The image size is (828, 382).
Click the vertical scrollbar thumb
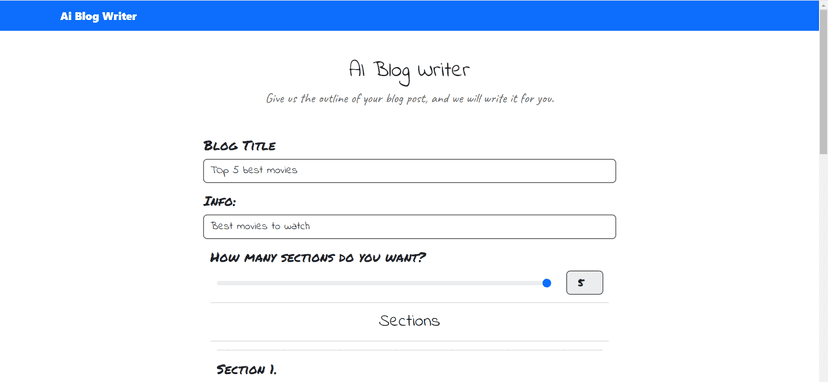point(823,82)
